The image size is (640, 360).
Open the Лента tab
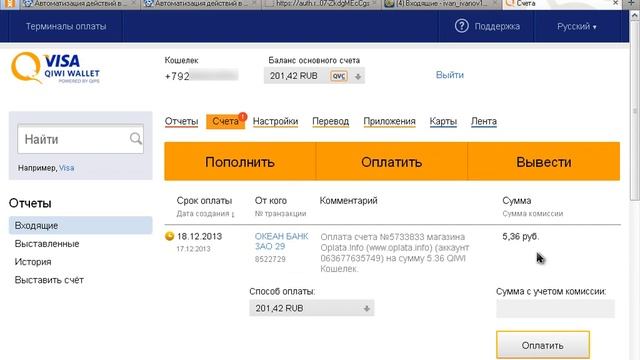pyautogui.click(x=484, y=121)
